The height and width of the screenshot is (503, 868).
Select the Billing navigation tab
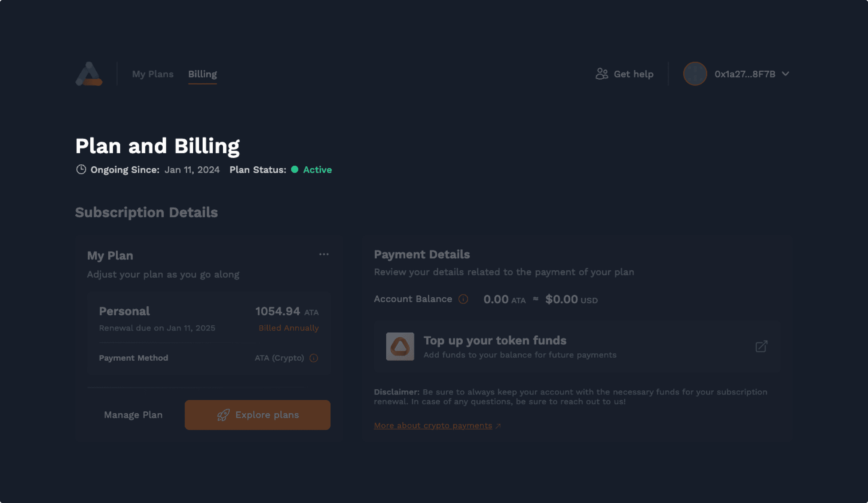click(202, 74)
